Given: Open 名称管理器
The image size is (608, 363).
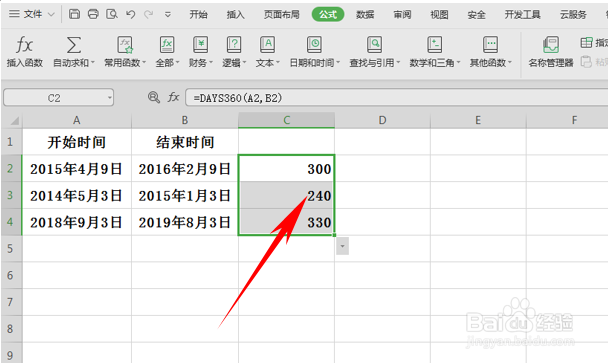Looking at the screenshot, I should point(551,51).
